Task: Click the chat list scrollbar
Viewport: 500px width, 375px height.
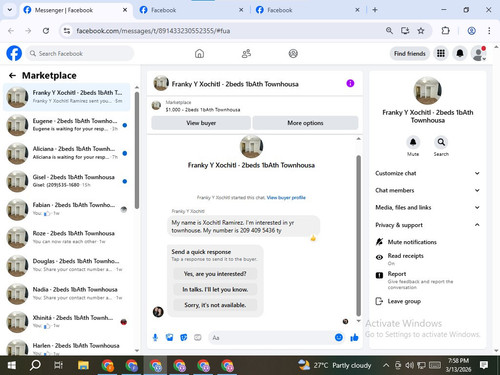Action: tap(137, 151)
